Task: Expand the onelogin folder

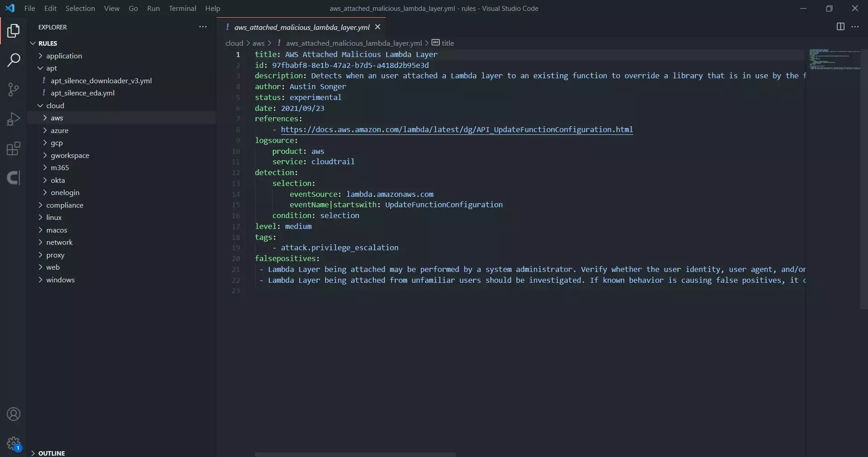Action: (45, 192)
